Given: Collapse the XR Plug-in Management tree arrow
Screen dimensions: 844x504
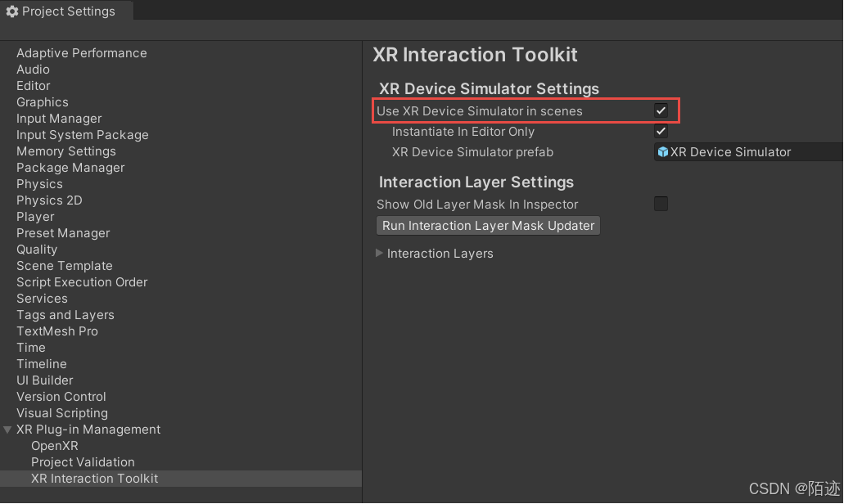Looking at the screenshot, I should tap(7, 430).
